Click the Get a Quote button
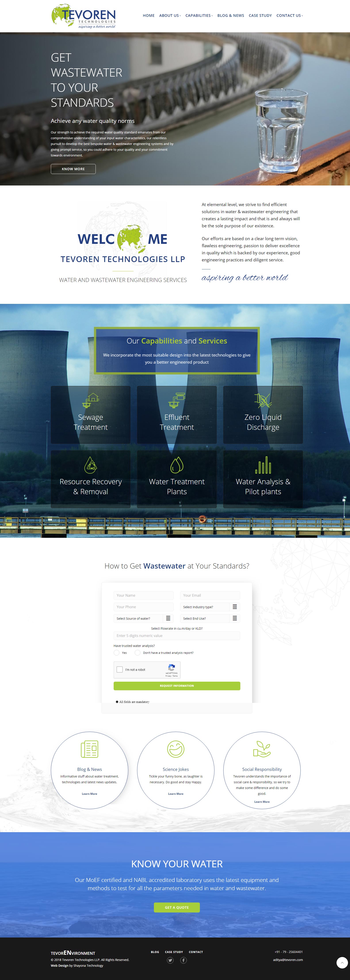Viewport: 350px width, 980px height. pyautogui.click(x=177, y=907)
